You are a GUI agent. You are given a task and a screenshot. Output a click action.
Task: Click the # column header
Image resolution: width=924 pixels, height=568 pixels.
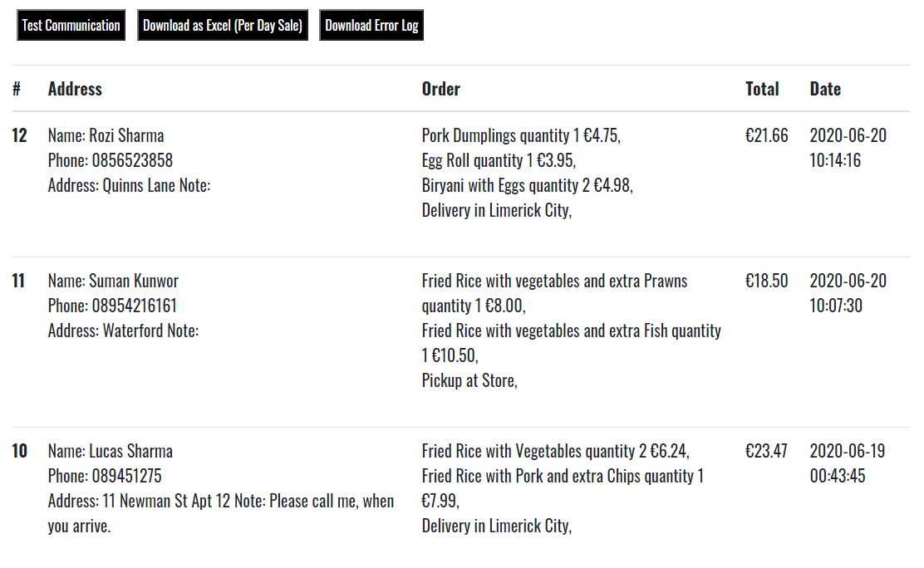click(x=17, y=89)
